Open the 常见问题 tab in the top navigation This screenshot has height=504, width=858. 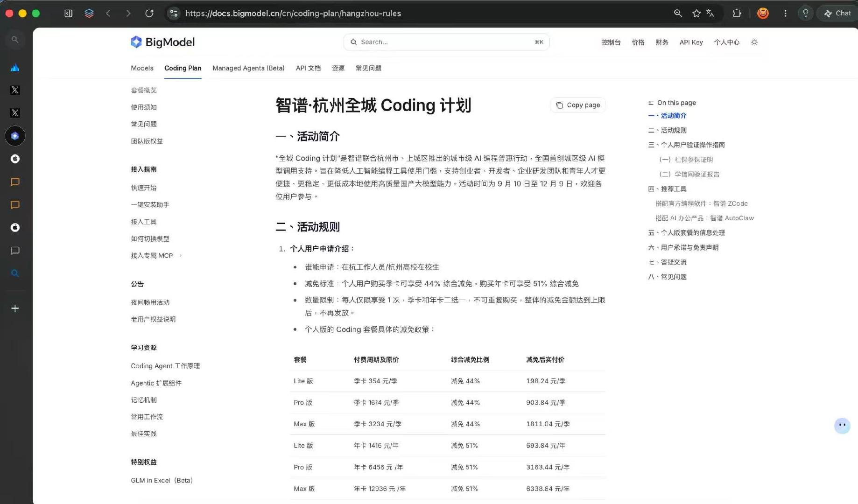click(x=368, y=68)
